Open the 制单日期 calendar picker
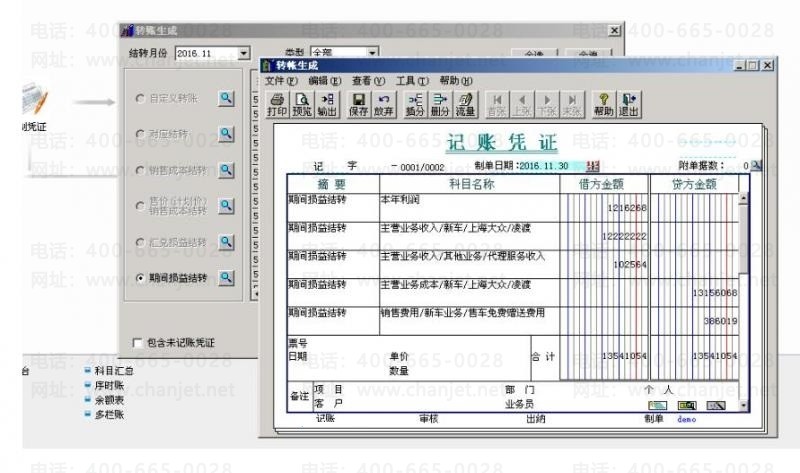Screen dimensions: 800x473 click(593, 166)
